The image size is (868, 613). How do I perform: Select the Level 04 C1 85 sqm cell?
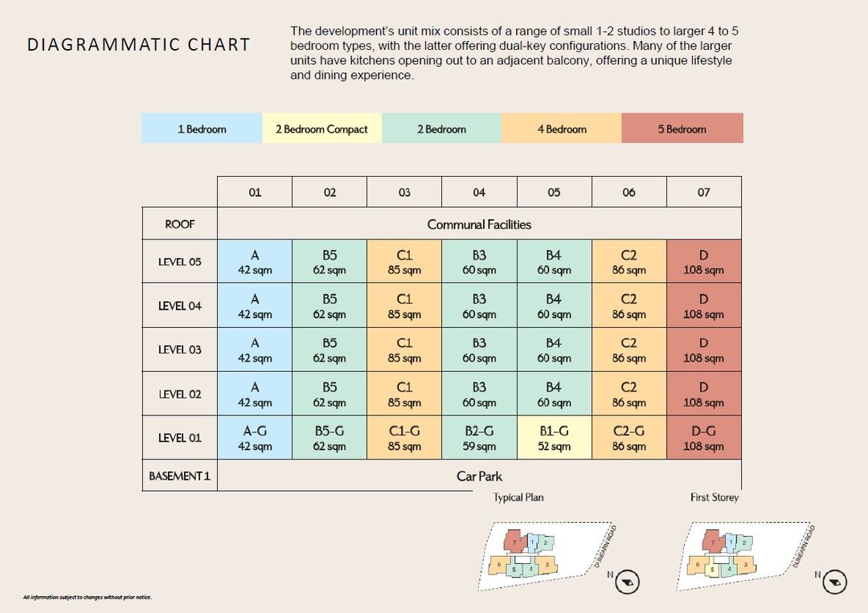click(404, 306)
